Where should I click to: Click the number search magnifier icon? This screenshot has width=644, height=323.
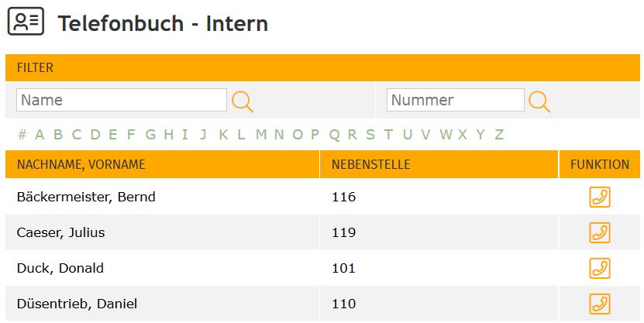click(539, 101)
